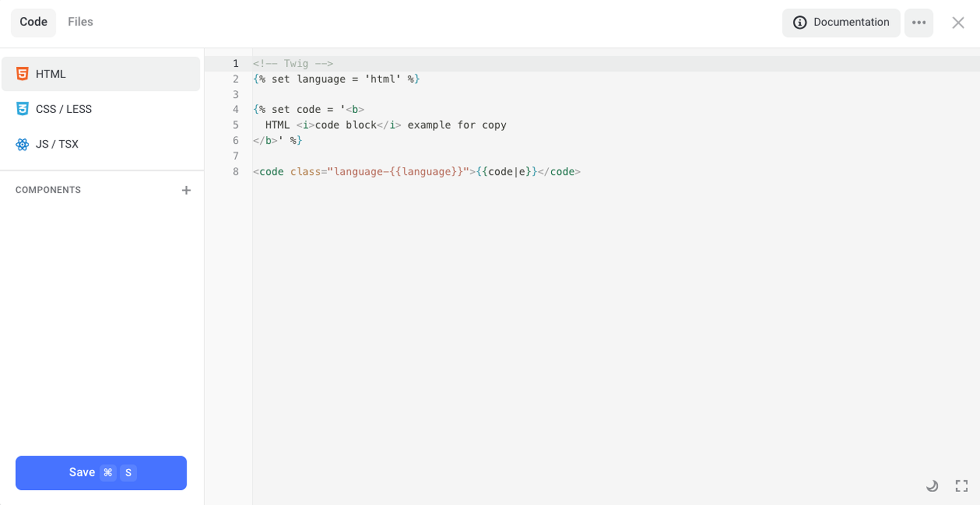Click the HTML5 logo icon in sidebar
This screenshot has width=980, height=505.
point(22,74)
